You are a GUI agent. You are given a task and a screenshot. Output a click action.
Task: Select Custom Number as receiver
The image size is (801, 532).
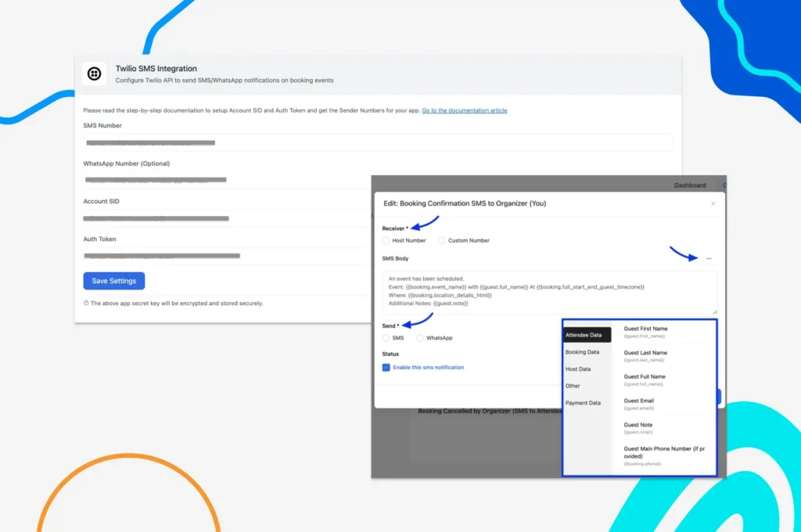click(442, 241)
